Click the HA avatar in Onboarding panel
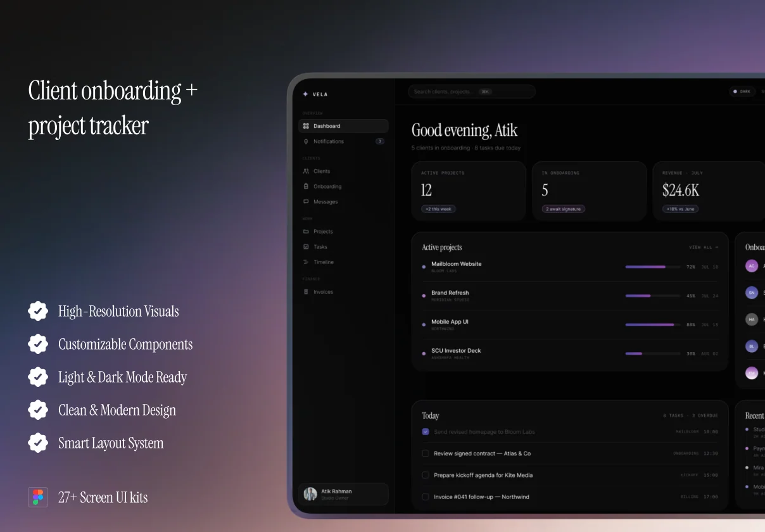765x532 pixels. (x=752, y=319)
